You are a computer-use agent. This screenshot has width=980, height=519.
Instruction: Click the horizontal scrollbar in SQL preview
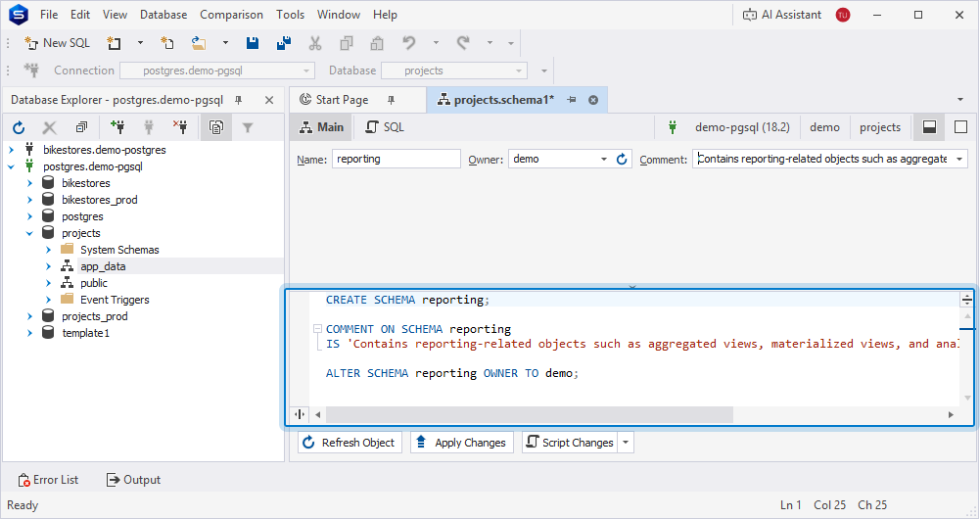[530, 414]
